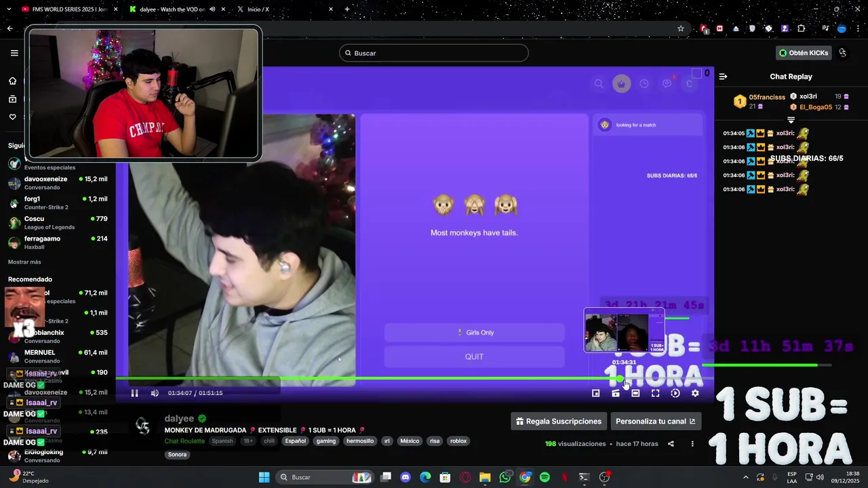Click the clip creation icon in player
The width and height of the screenshot is (868, 488).
point(616,393)
